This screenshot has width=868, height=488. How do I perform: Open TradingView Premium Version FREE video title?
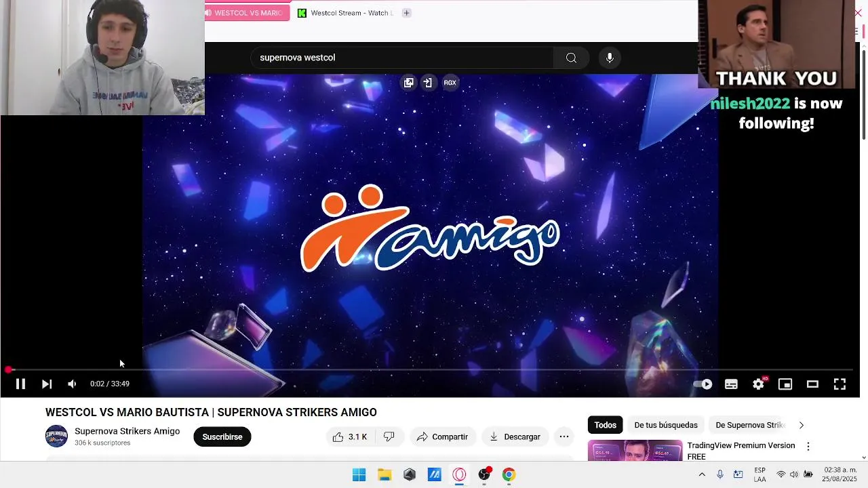click(741, 451)
